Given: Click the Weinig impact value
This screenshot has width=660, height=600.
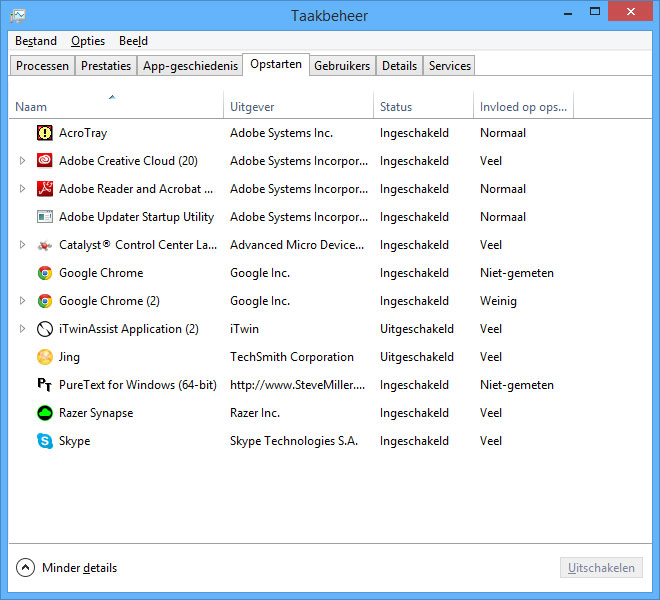Looking at the screenshot, I should click(x=498, y=301).
